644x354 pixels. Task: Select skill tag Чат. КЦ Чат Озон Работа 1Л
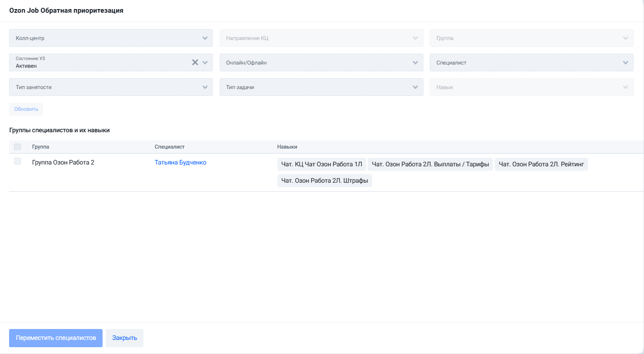322,165
